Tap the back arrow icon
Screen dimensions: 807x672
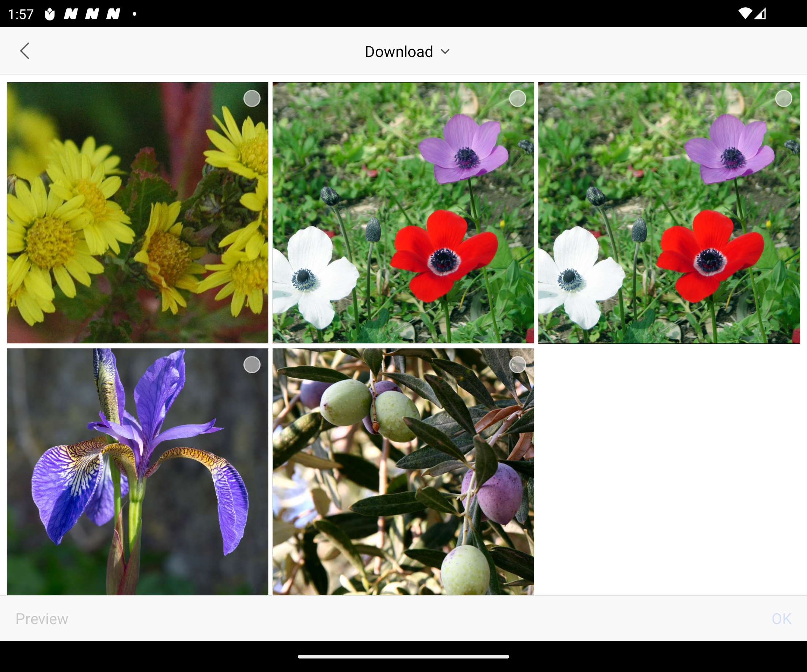[25, 51]
